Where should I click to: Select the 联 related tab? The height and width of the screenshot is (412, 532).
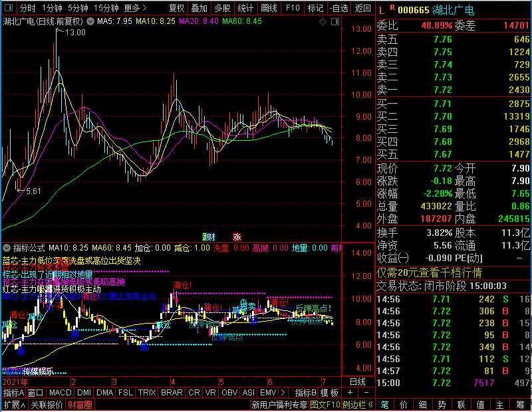[461, 405]
